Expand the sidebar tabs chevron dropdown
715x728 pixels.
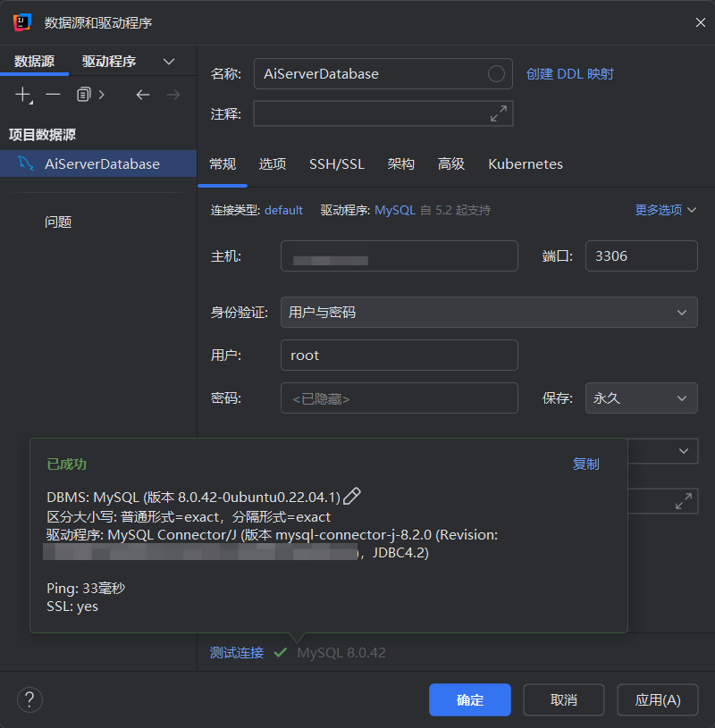coord(169,62)
